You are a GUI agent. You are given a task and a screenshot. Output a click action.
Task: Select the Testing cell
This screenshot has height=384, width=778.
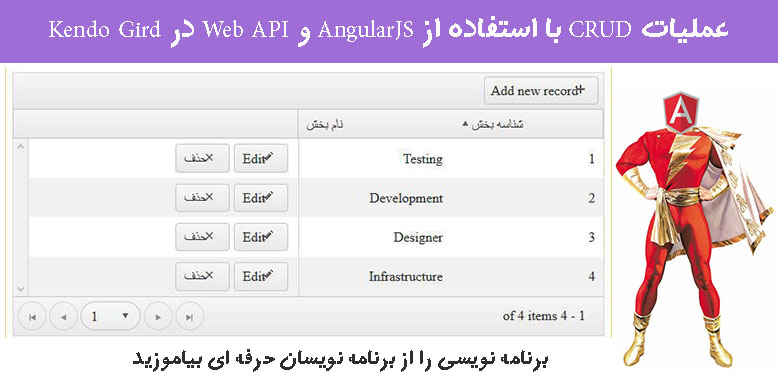422,159
